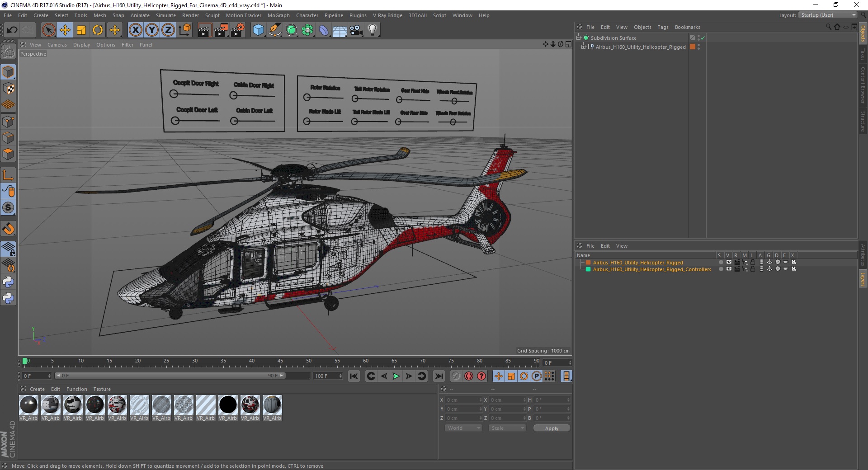Select the Live Selection tool
Image resolution: width=868 pixels, height=470 pixels.
[48, 30]
